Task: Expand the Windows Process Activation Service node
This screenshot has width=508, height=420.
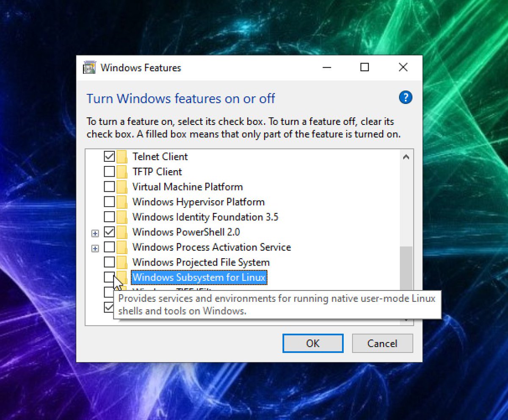Action: point(95,248)
